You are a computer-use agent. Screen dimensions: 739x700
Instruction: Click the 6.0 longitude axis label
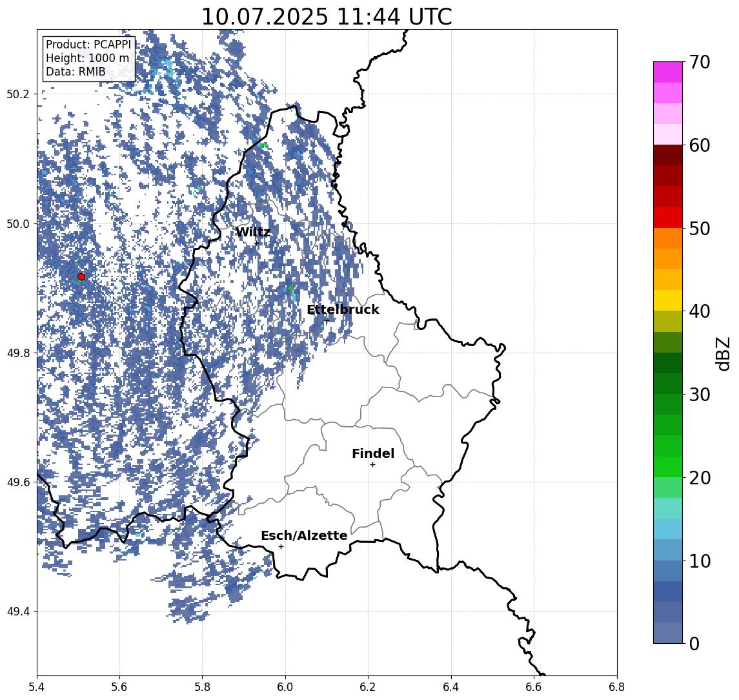pyautogui.click(x=285, y=687)
